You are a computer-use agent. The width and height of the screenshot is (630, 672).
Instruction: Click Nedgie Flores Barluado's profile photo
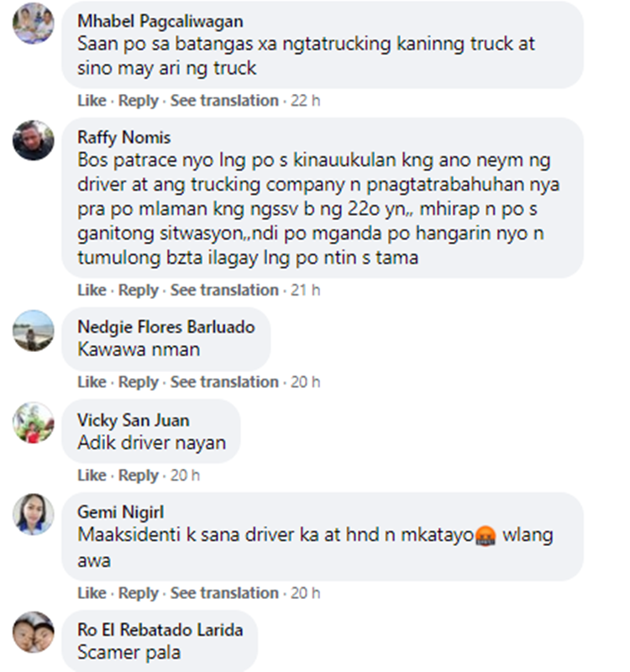click(x=34, y=330)
